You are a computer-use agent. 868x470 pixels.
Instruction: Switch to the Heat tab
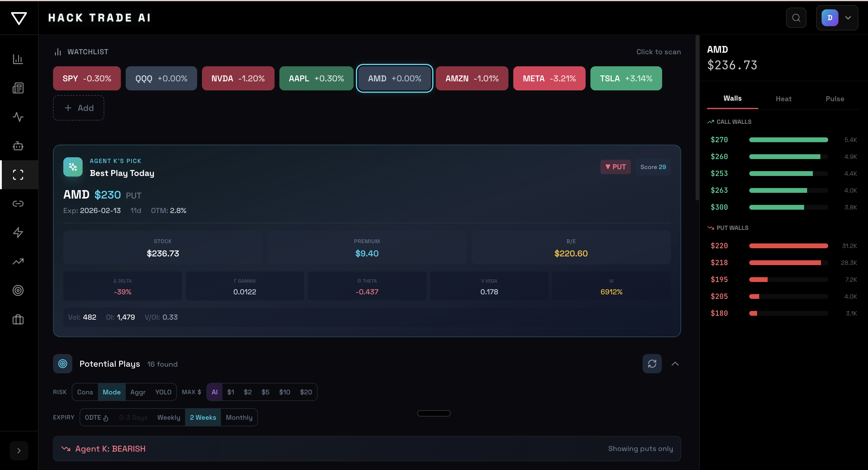click(x=783, y=99)
